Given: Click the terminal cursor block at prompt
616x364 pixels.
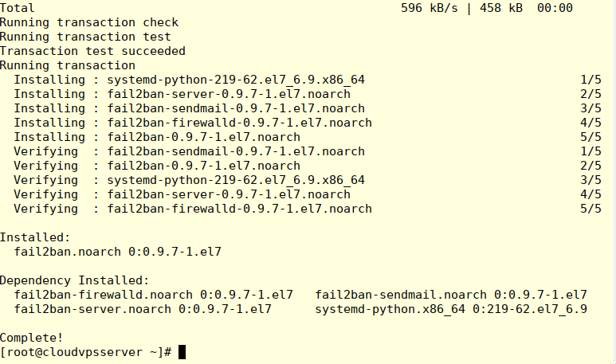Looking at the screenshot, I should click(x=182, y=352).
